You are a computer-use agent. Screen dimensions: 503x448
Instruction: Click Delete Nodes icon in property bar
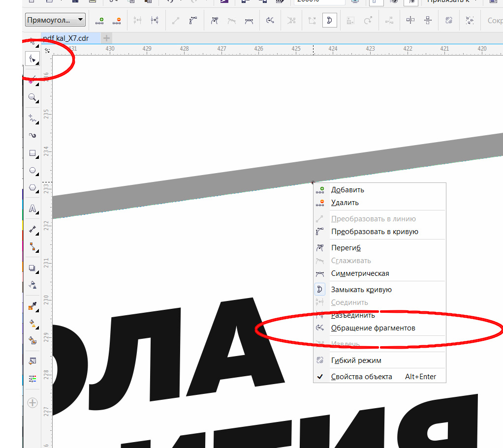(117, 21)
